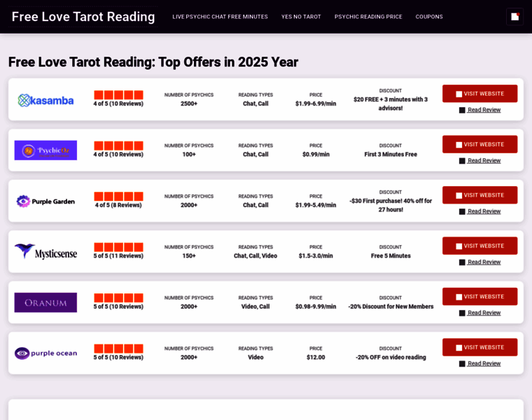The height and width of the screenshot is (420, 532).
Task: Click price '$0.98-9.99/min'
Action: click(316, 307)
